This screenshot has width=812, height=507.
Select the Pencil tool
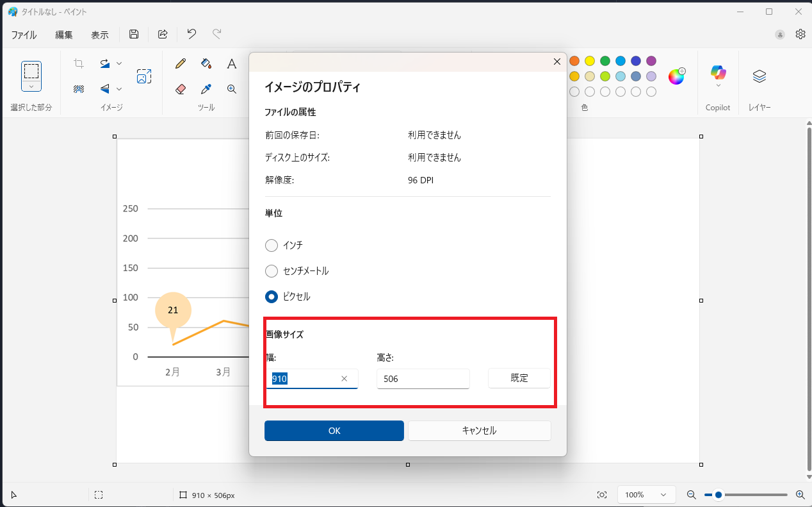[x=181, y=63]
